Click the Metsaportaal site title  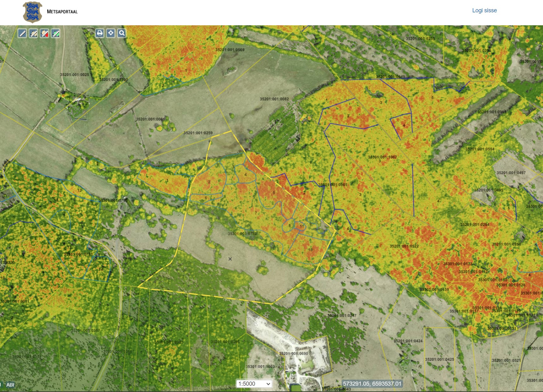pyautogui.click(x=62, y=12)
